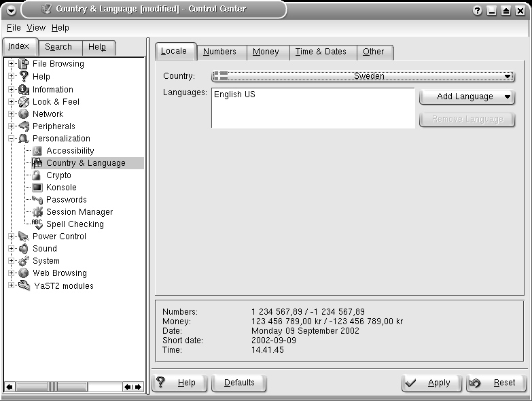Expand the Sound tree node
Screen dimensions: 532x401
pyautogui.click(x=11, y=248)
